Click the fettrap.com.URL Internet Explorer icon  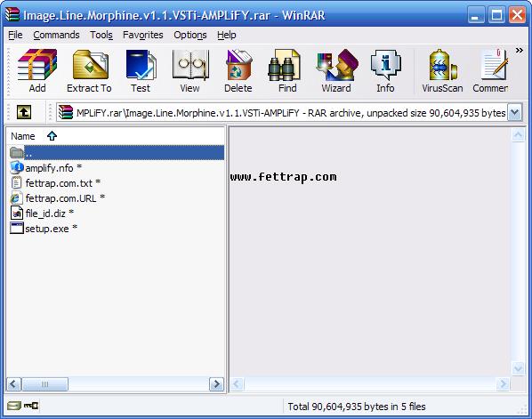(x=16, y=198)
